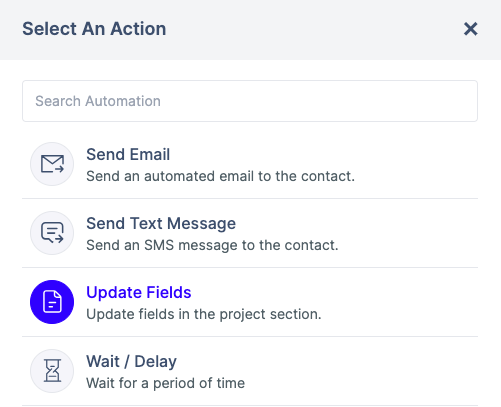The image size is (501, 407).
Task: Click the chat bubble Send Text Message icon
Action: 52,233
